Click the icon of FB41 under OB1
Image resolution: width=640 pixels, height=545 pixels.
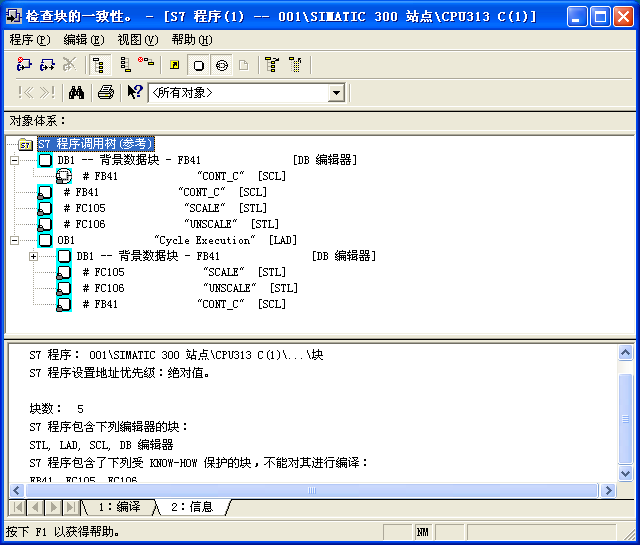pos(64,304)
